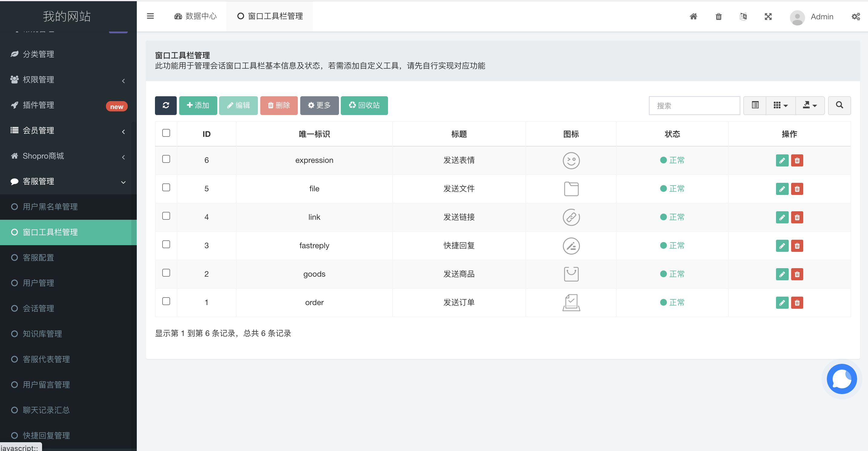Check the checkbox for the link row
This screenshot has height=451, width=868.
coord(166,216)
